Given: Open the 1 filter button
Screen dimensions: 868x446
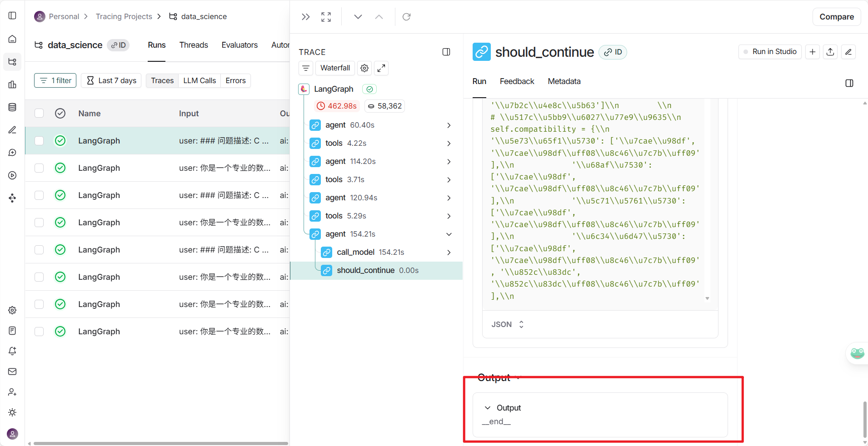Looking at the screenshot, I should pyautogui.click(x=55, y=80).
